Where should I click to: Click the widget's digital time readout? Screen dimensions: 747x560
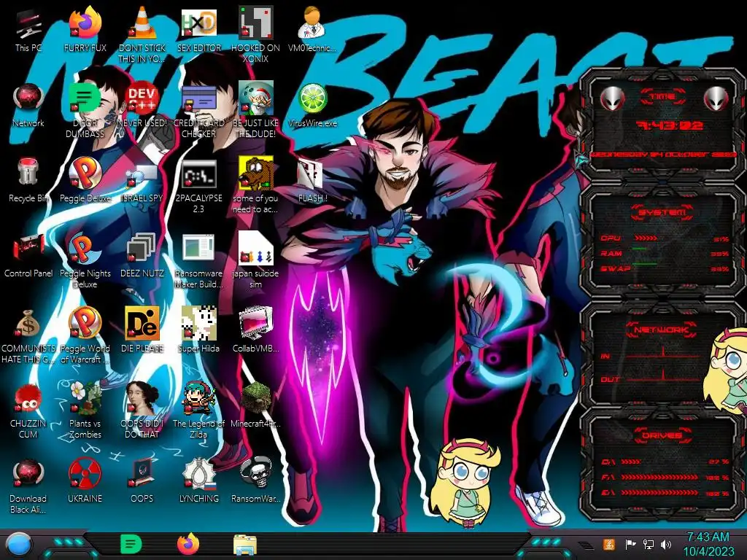click(x=670, y=125)
